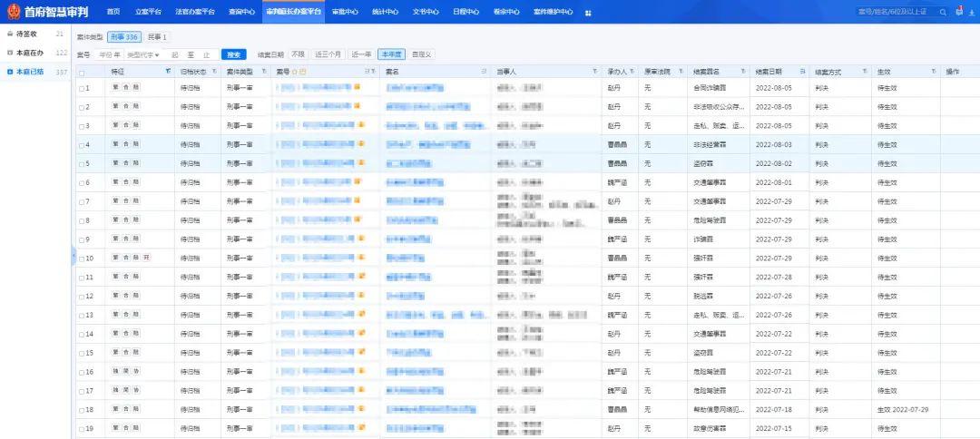Viewport: 980px width, 439px height.
Task: Check the checkbox for row 9
Action: point(82,239)
